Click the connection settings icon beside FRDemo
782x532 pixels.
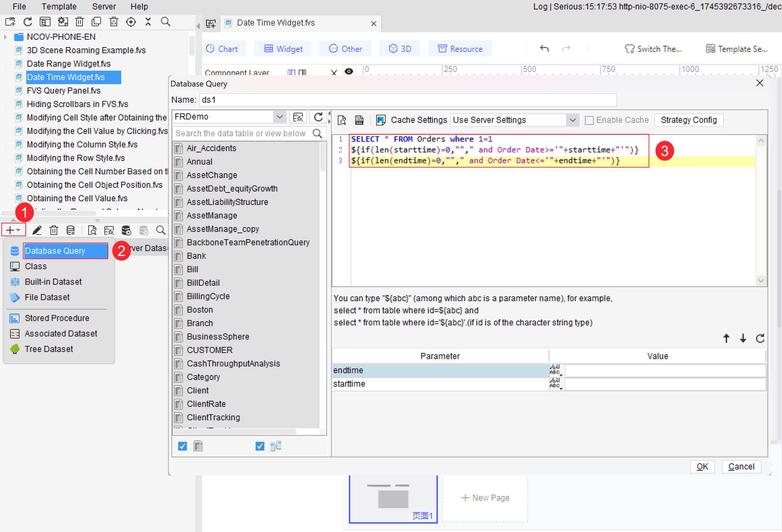pyautogui.click(x=298, y=117)
